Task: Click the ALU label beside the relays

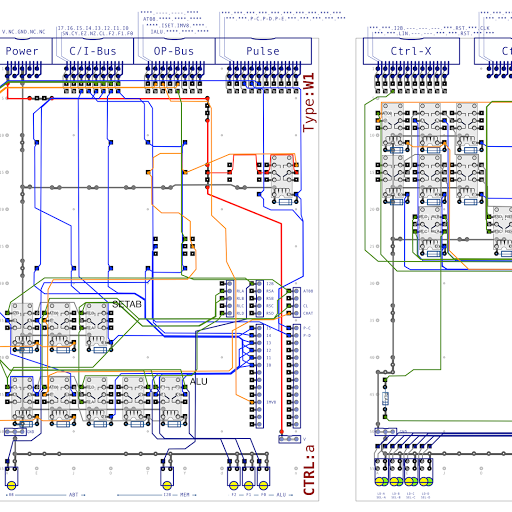Action: coord(199,381)
